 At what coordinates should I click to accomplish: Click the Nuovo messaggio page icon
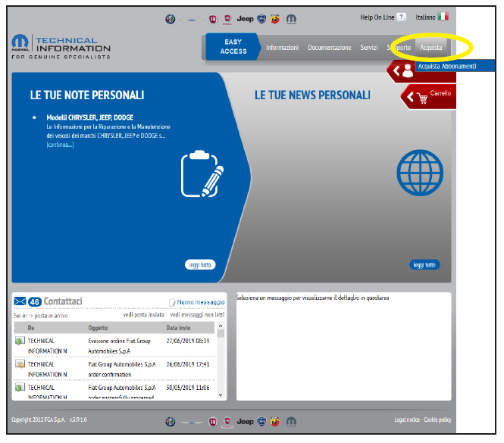click(x=172, y=302)
